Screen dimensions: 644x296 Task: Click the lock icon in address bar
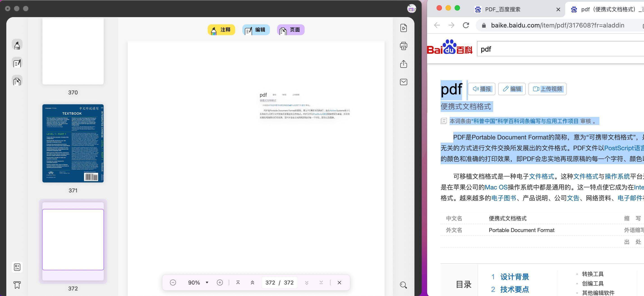(x=484, y=25)
